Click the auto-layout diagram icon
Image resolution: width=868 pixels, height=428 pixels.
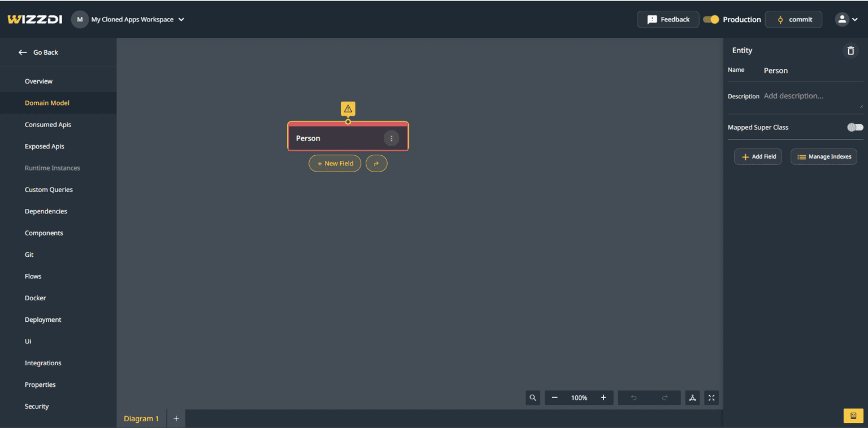pos(692,398)
